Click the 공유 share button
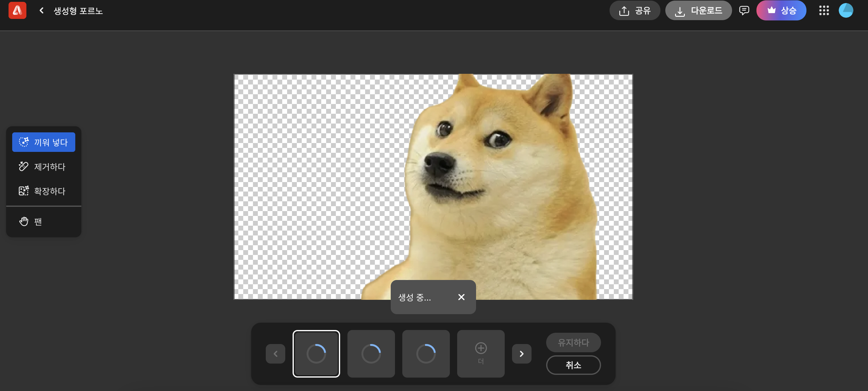The width and height of the screenshot is (868, 391). point(635,10)
